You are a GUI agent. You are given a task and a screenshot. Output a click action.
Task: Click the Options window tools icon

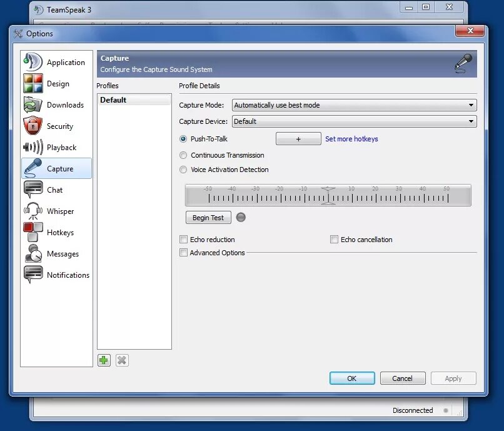18,33
